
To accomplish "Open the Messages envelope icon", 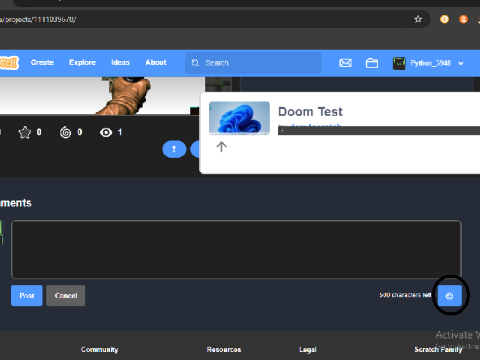I will click(x=345, y=63).
